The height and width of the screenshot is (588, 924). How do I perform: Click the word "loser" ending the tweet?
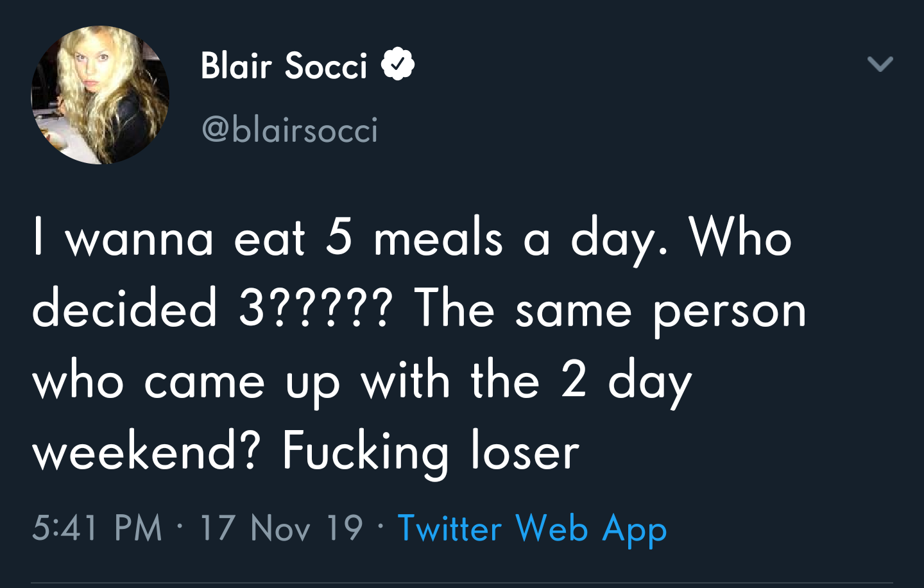click(x=525, y=451)
